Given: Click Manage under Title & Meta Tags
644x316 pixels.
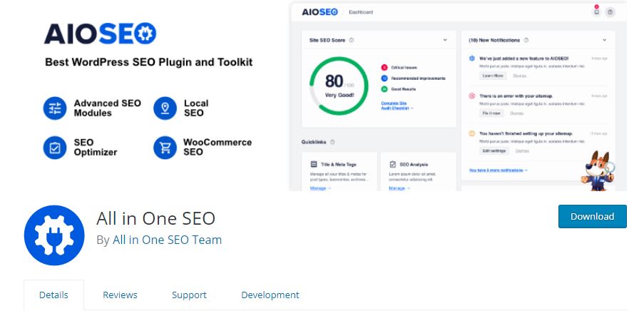Looking at the screenshot, I should pos(320,188).
